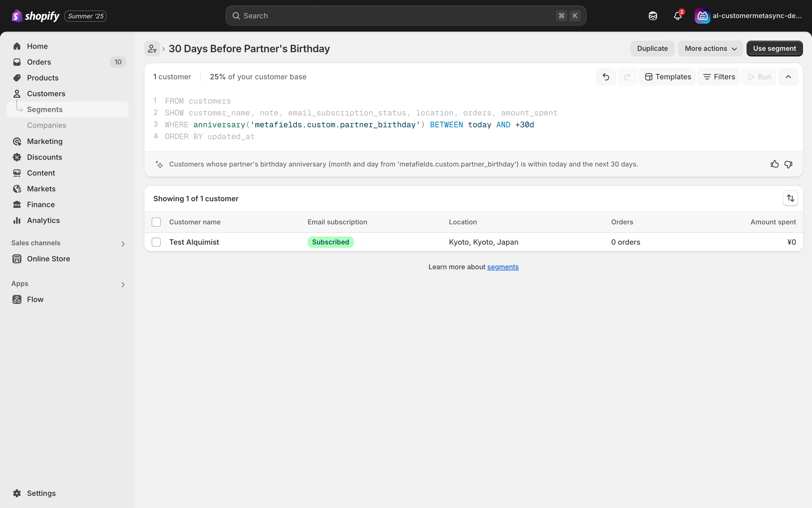Give thumbs down to the AI description
The height and width of the screenshot is (508, 812).
[788, 164]
